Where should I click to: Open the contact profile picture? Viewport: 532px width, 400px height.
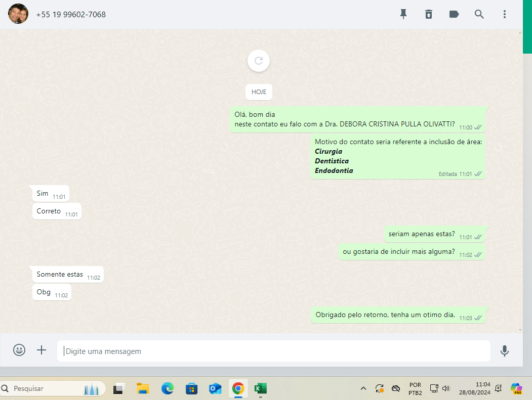tap(18, 14)
